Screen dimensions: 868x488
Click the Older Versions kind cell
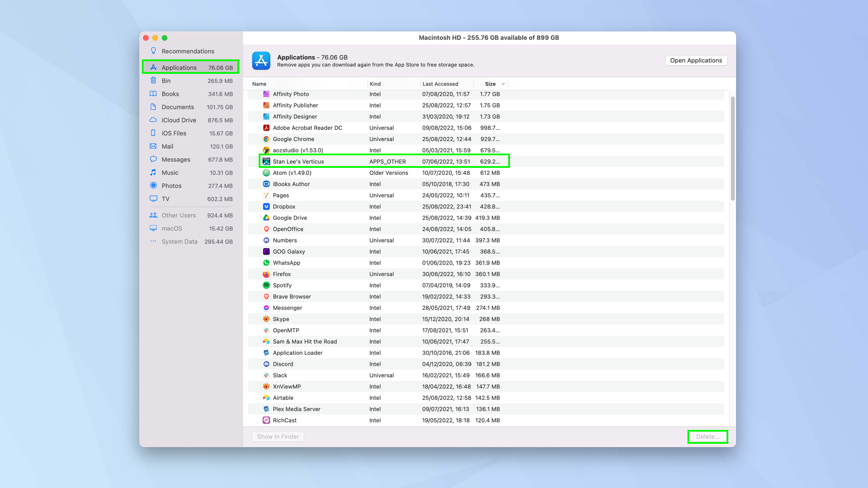pyautogui.click(x=388, y=173)
